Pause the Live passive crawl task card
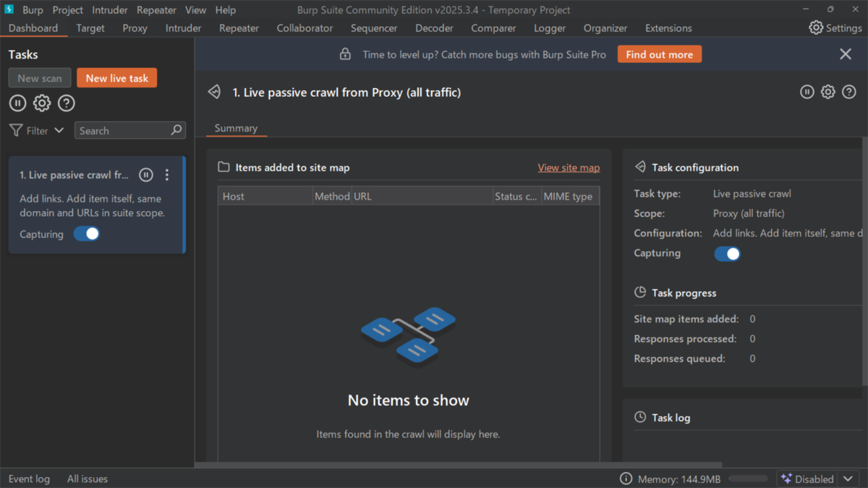The width and height of the screenshot is (868, 488). (x=146, y=175)
